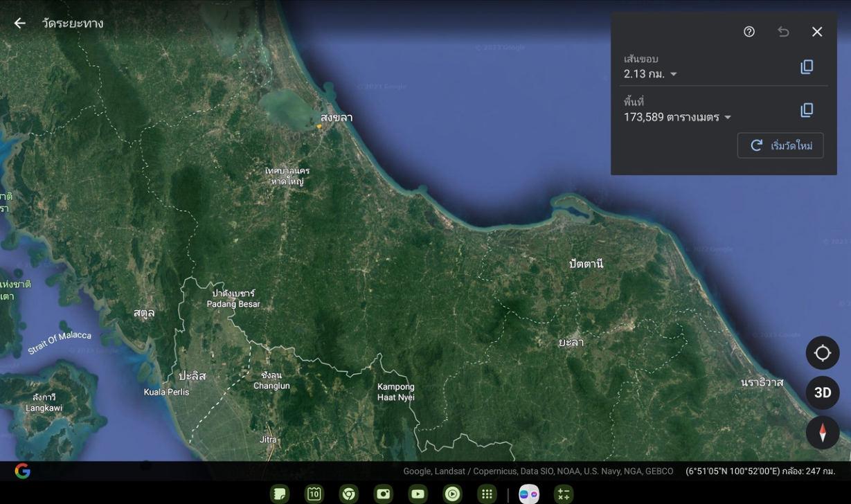Click the yellow measurement marker near สงขลา
The image size is (851, 504).
pos(319,127)
